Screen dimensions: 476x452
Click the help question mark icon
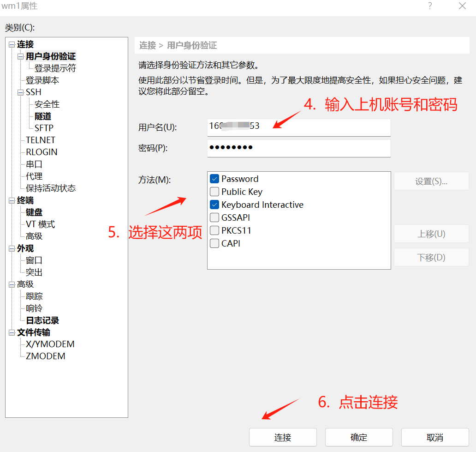tap(430, 6)
